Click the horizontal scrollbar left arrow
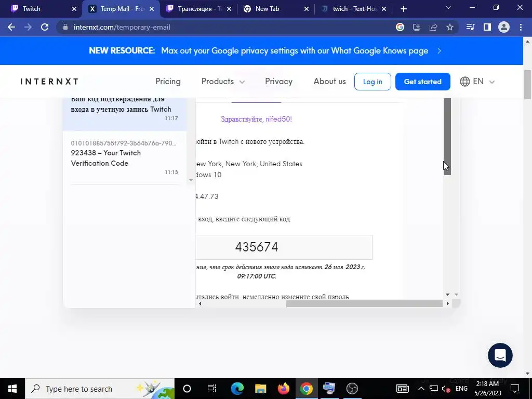The image size is (532, 399). [200, 303]
